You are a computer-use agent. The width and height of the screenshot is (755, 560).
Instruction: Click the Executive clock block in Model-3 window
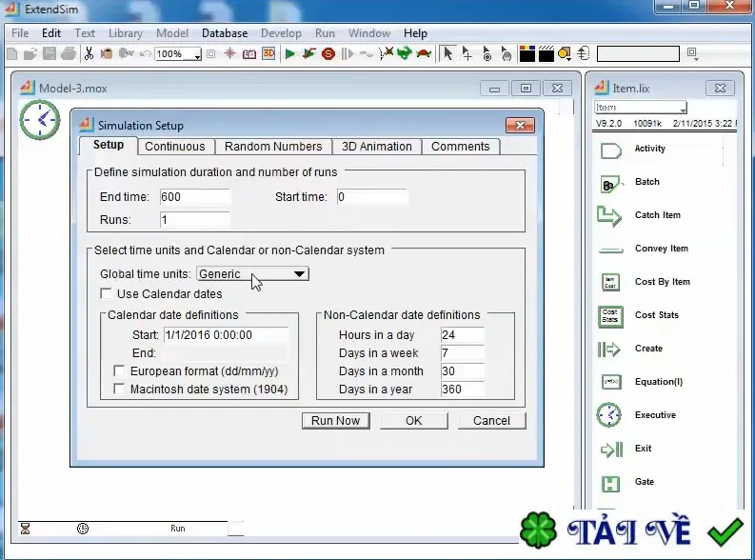40,120
